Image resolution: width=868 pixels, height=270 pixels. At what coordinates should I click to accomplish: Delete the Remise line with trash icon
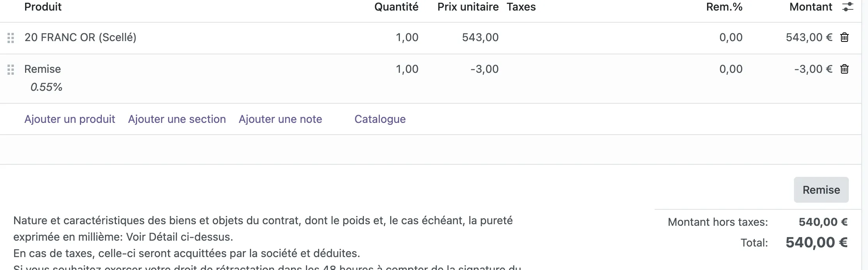[844, 69]
